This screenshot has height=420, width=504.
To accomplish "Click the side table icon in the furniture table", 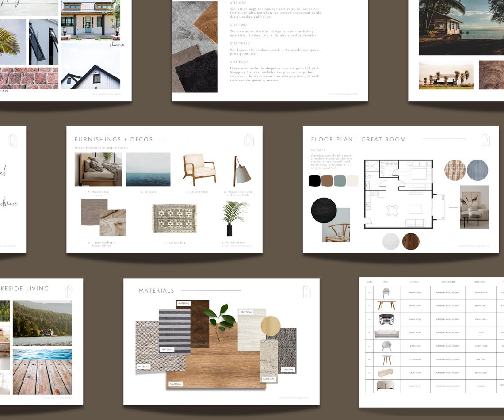I will (386, 359).
